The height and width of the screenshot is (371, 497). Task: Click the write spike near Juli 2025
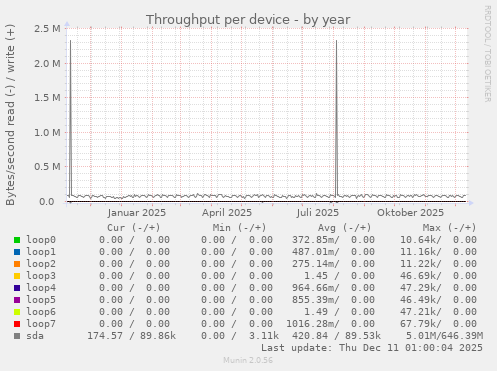click(x=336, y=117)
